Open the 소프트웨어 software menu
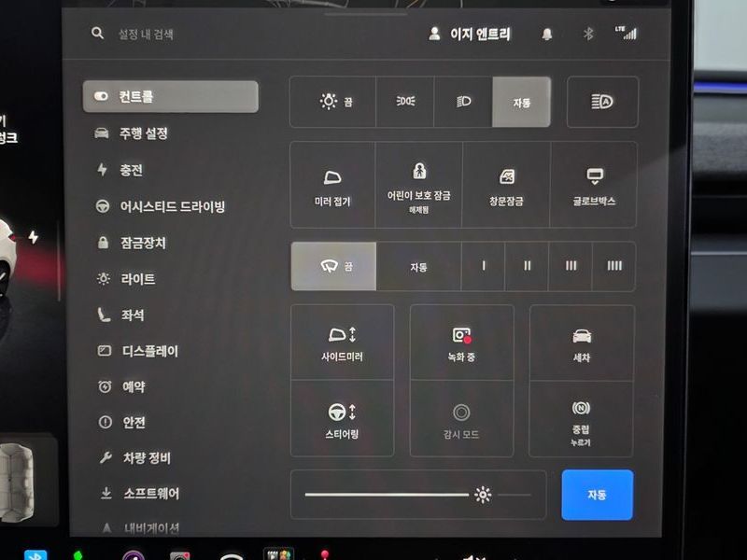Image resolution: width=747 pixels, height=560 pixels. pos(139,494)
